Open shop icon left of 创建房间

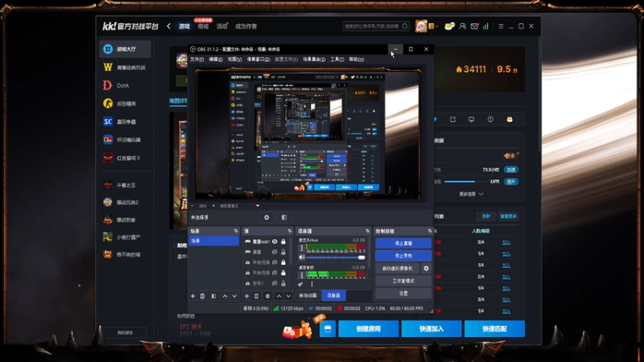(x=328, y=329)
